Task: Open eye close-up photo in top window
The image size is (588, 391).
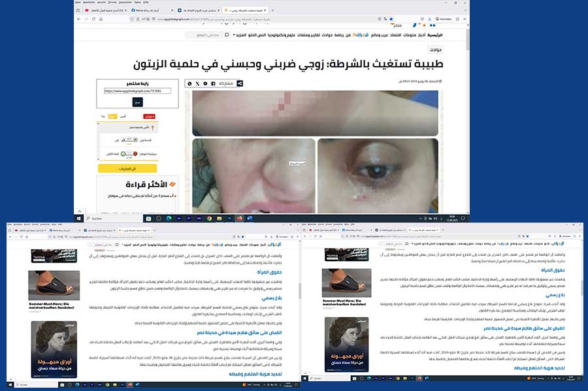Action: [378, 176]
